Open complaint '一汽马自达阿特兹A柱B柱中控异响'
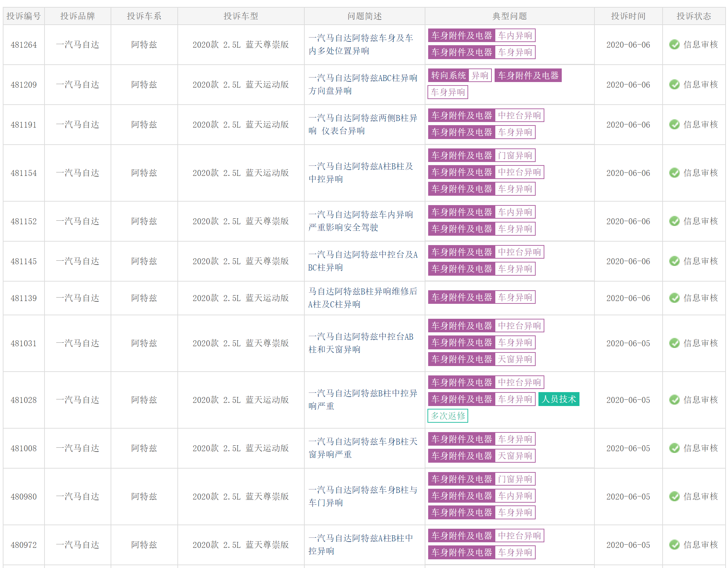The width and height of the screenshot is (728, 568). [x=361, y=545]
